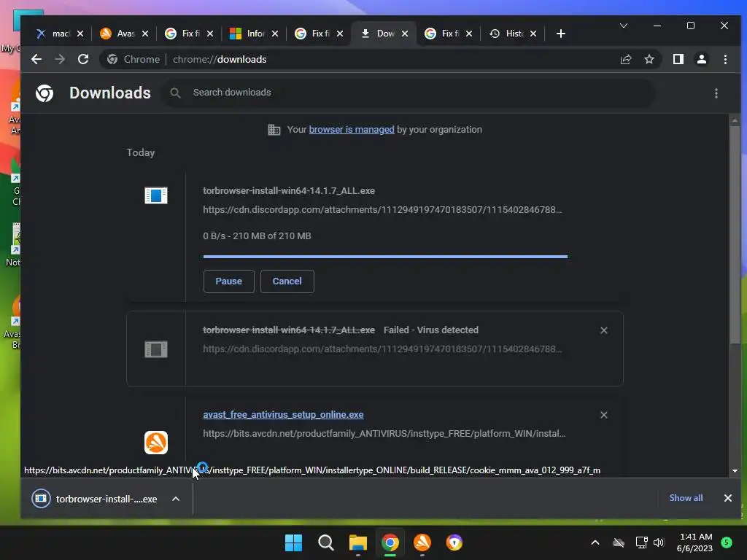Click the Chrome icon in the taskbar
Image resolution: width=747 pixels, height=560 pixels.
point(390,542)
